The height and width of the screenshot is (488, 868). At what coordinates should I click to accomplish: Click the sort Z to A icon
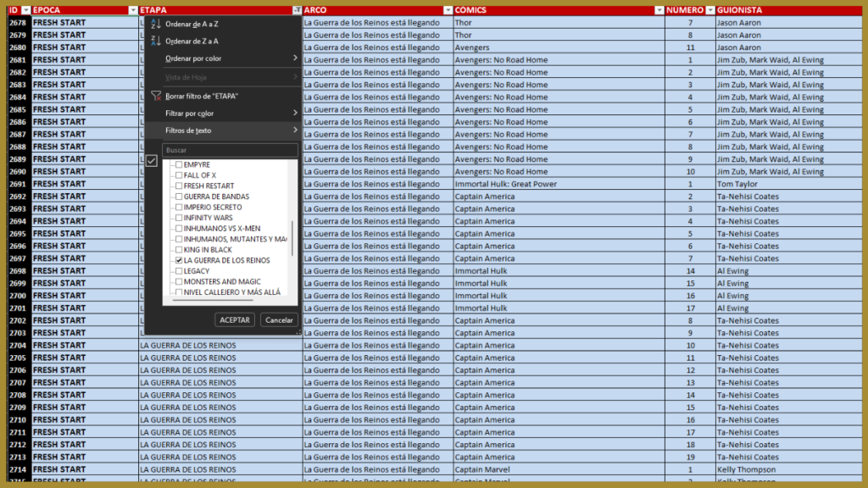(156, 41)
